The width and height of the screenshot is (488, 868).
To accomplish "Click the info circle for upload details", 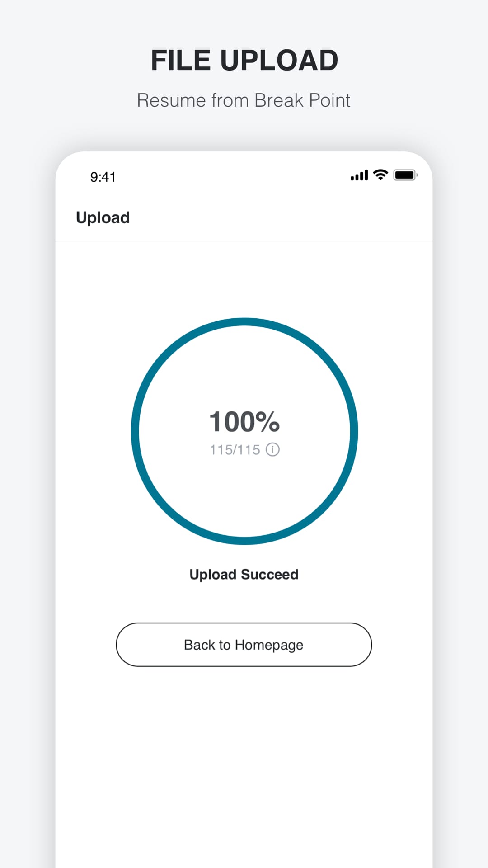I will click(x=273, y=449).
